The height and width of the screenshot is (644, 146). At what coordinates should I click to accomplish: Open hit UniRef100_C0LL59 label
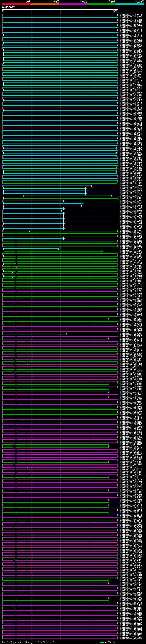click(131, 201)
